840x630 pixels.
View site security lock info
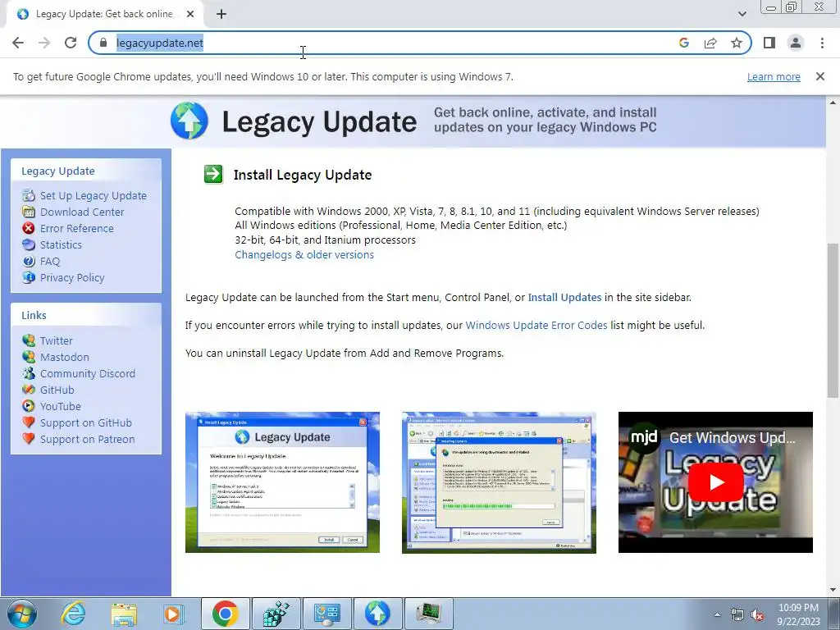[x=103, y=43]
